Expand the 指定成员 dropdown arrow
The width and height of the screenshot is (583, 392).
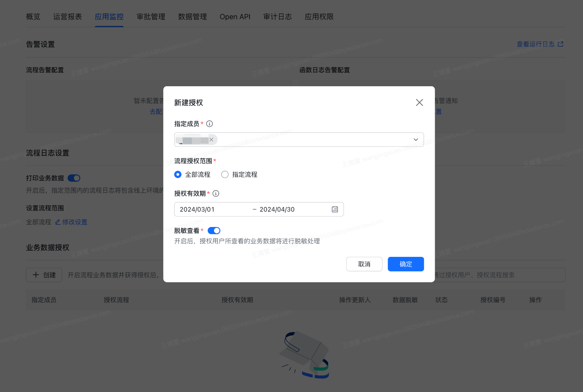coord(416,140)
